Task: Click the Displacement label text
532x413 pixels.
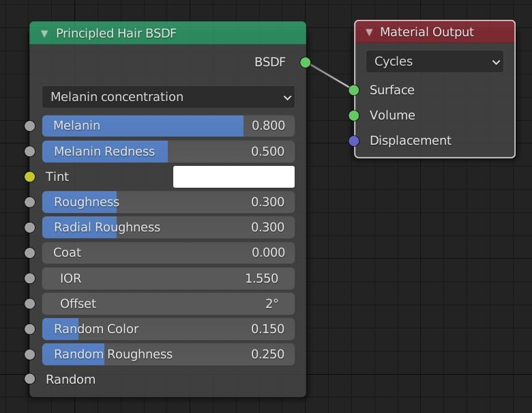Action: tap(411, 141)
